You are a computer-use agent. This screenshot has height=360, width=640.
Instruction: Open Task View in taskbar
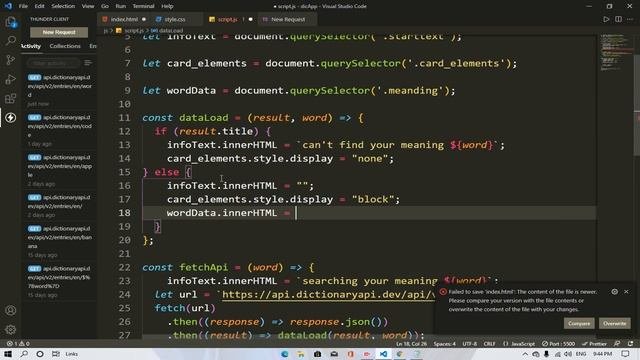[56, 354]
